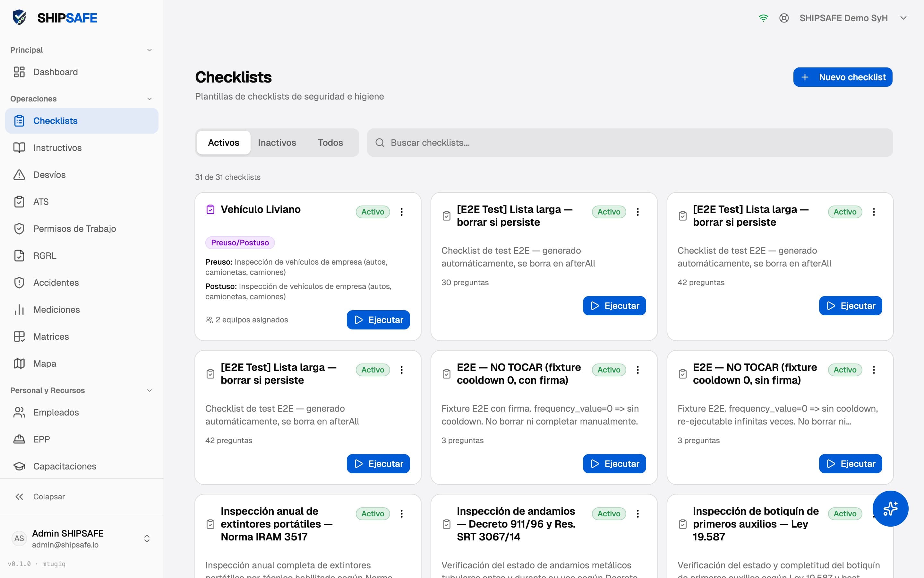The height and width of the screenshot is (578, 924).
Task: Click the SHIPSAFE shield logo
Action: (19, 18)
